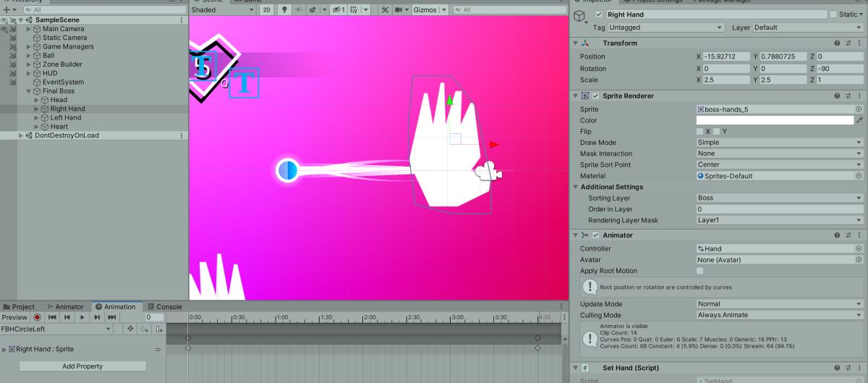The image size is (868, 383).
Task: Collapse the Transform component
Action: (575, 43)
